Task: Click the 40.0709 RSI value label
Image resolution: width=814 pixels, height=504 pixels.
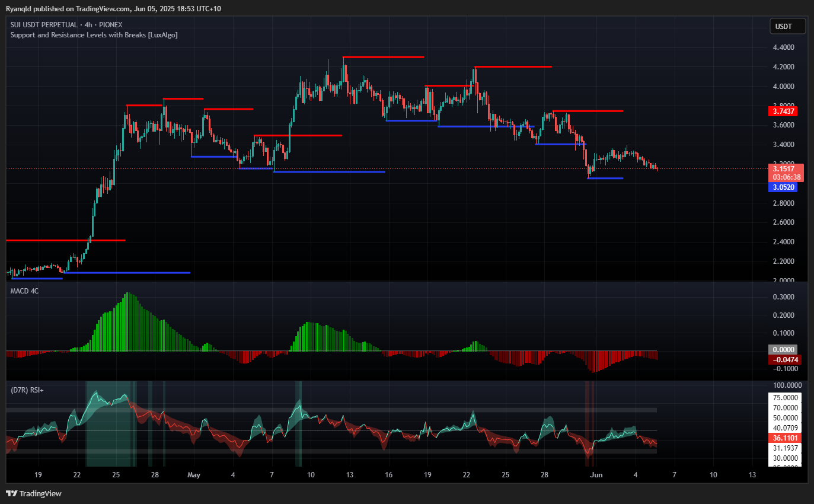Action: pos(785,428)
